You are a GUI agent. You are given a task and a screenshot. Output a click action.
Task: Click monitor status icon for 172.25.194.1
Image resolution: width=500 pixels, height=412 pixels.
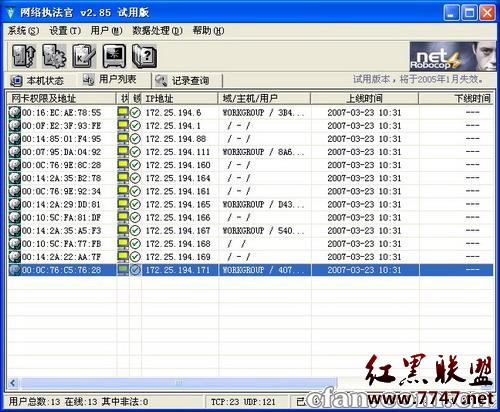(123, 125)
